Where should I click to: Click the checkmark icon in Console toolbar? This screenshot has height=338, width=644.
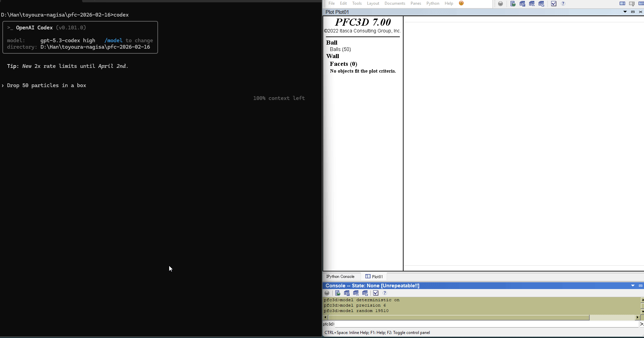(376, 293)
